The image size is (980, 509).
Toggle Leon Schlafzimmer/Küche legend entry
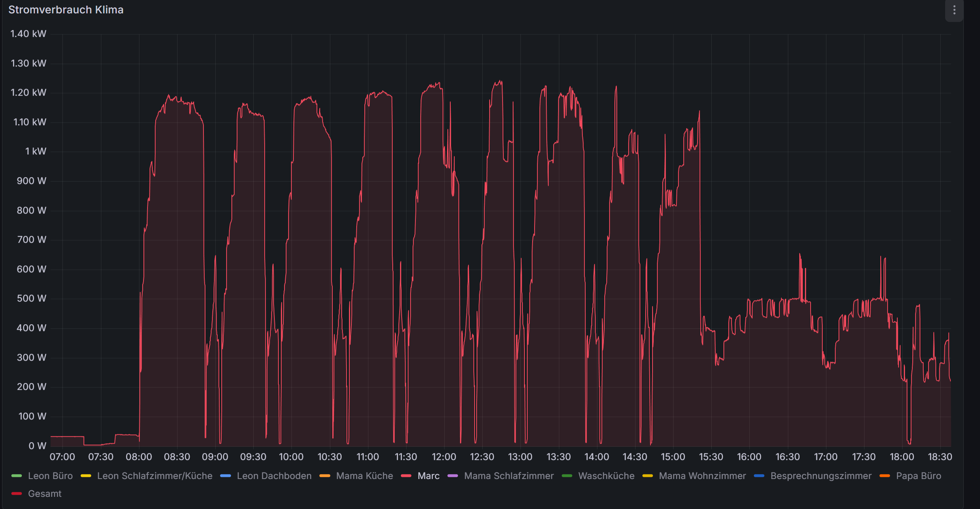[154, 476]
